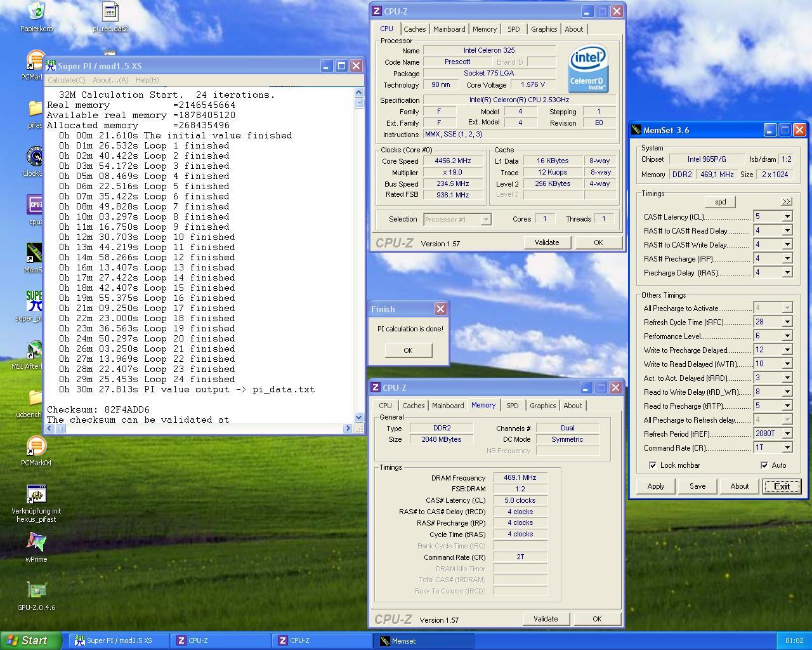
Task: Open Precharge Delay (tRAS) dropdown
Action: pos(787,272)
